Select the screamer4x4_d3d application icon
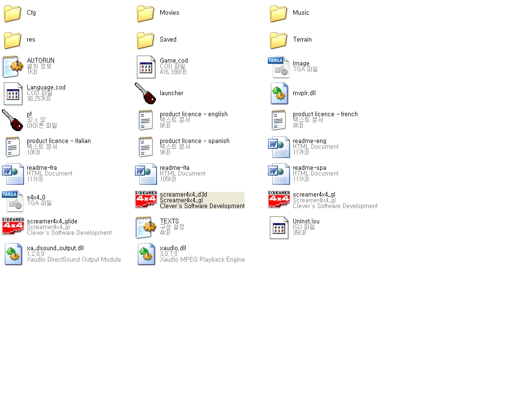The height and width of the screenshot is (420, 510). pyautogui.click(x=146, y=200)
